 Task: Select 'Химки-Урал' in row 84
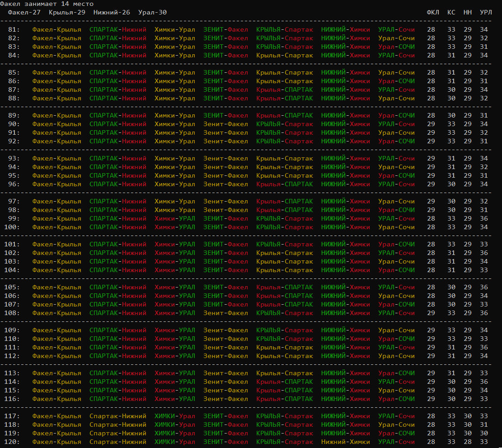[x=175, y=56]
